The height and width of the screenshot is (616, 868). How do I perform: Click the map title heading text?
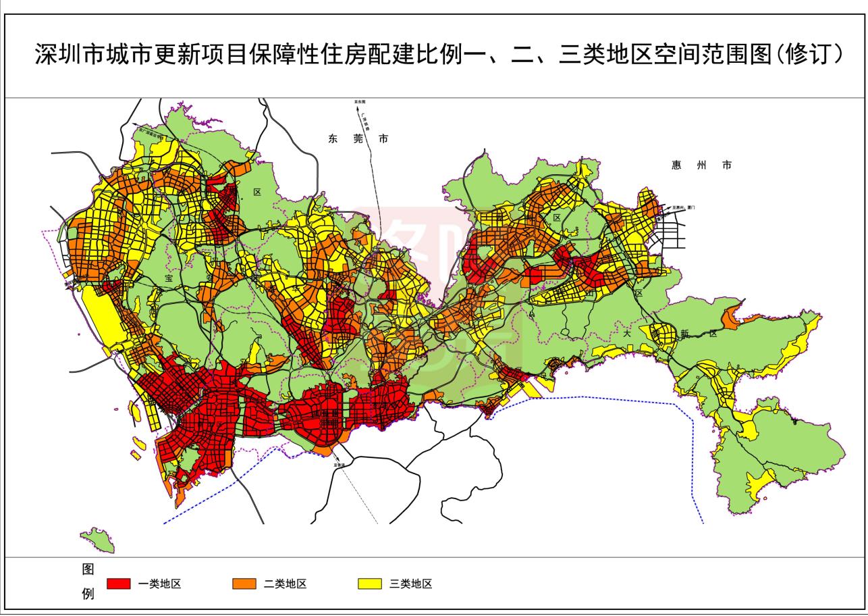pyautogui.click(x=439, y=55)
